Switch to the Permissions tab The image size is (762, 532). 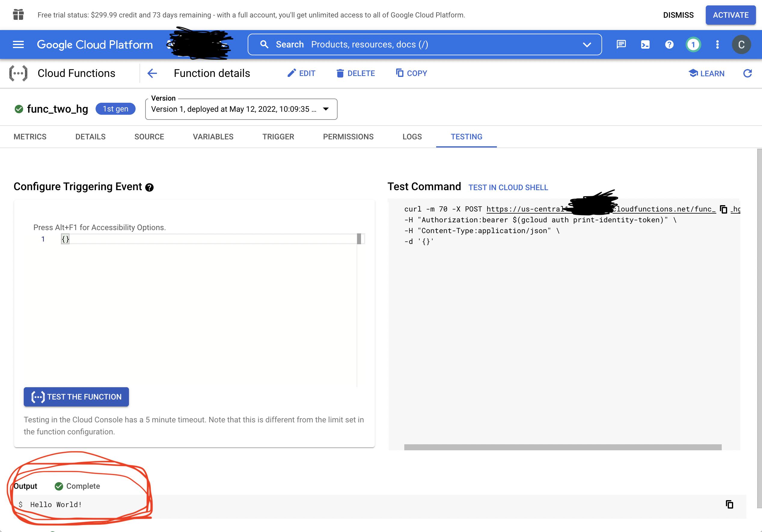[348, 137]
